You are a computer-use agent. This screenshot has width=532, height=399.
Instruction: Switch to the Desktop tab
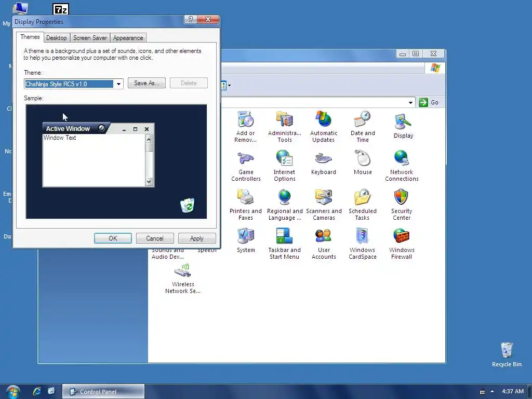coord(56,38)
